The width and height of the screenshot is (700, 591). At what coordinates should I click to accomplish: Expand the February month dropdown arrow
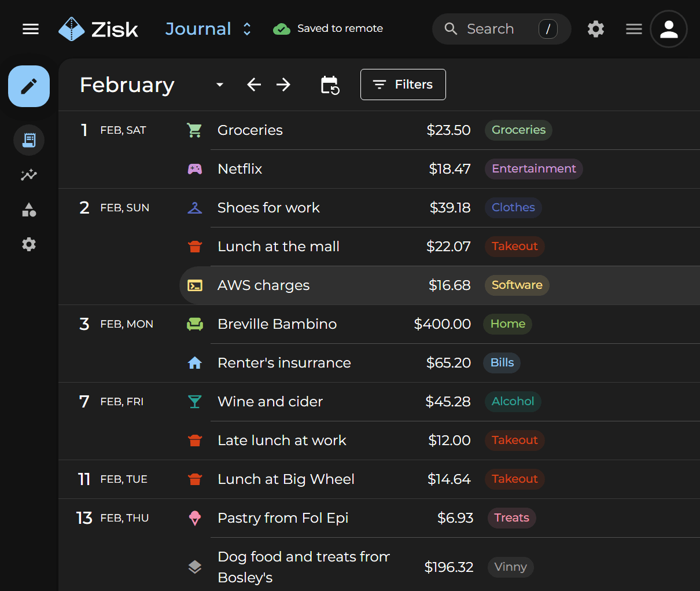220,85
